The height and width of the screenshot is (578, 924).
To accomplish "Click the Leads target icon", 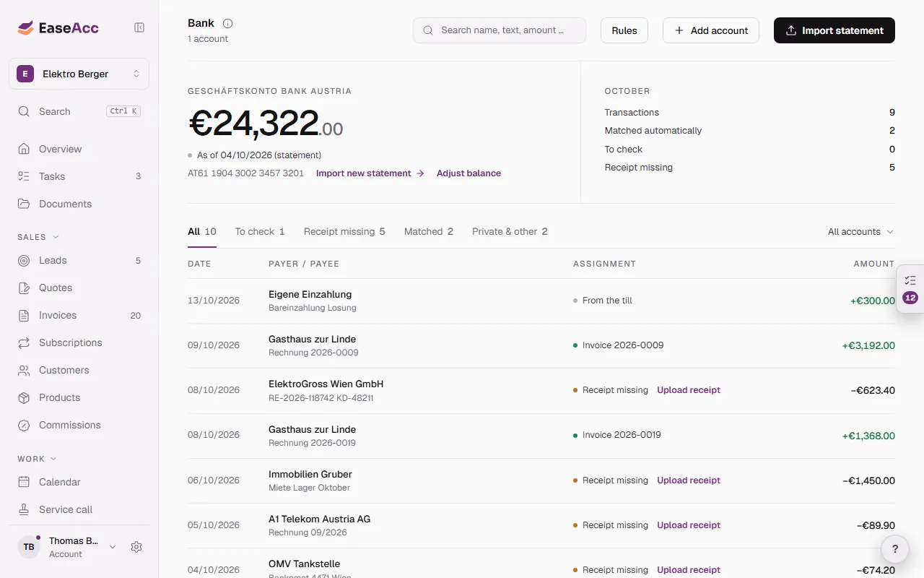I will [x=24, y=260].
